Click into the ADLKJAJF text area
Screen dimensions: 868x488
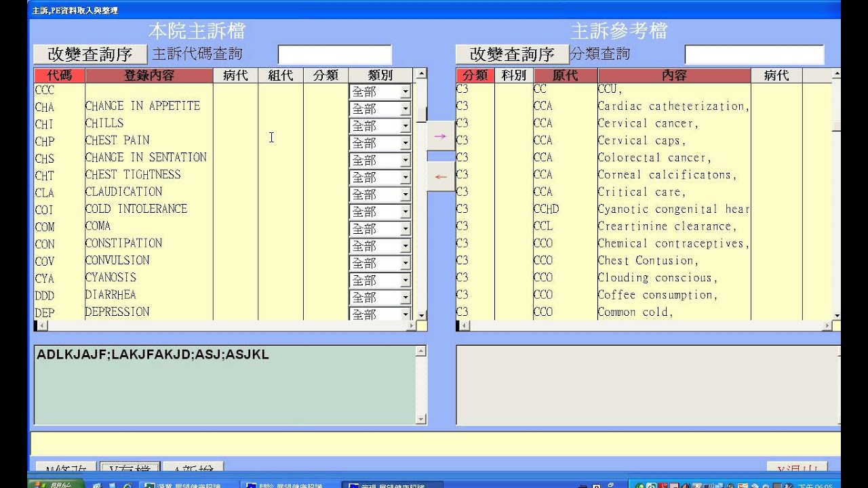click(x=225, y=385)
